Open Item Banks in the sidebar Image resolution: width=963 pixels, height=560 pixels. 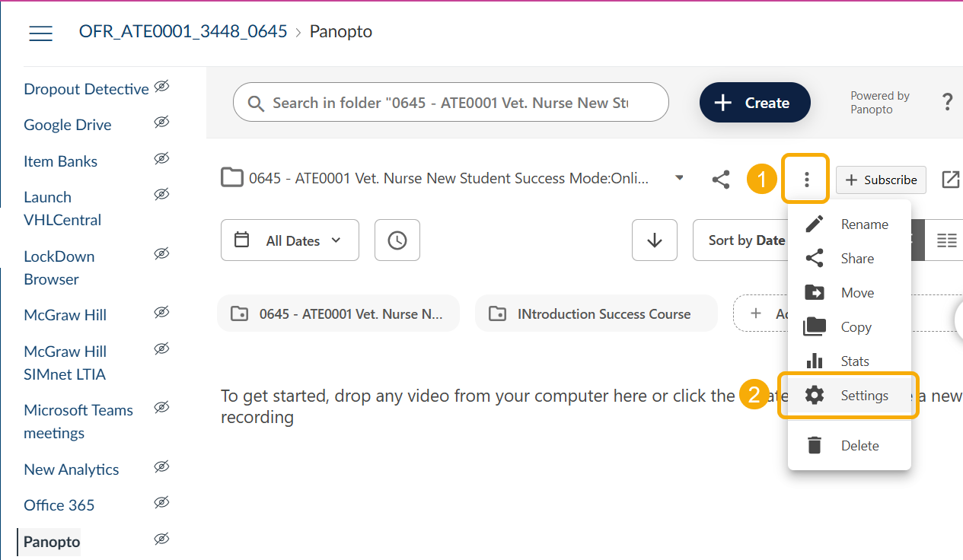point(61,161)
